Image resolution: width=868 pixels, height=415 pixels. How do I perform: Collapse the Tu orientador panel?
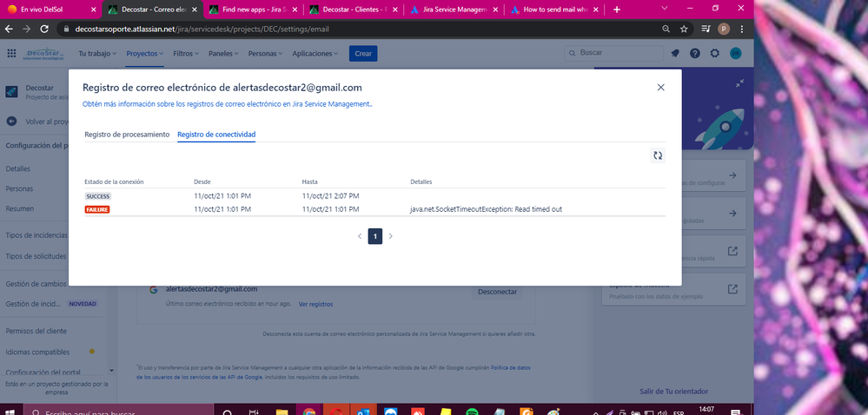(x=740, y=83)
